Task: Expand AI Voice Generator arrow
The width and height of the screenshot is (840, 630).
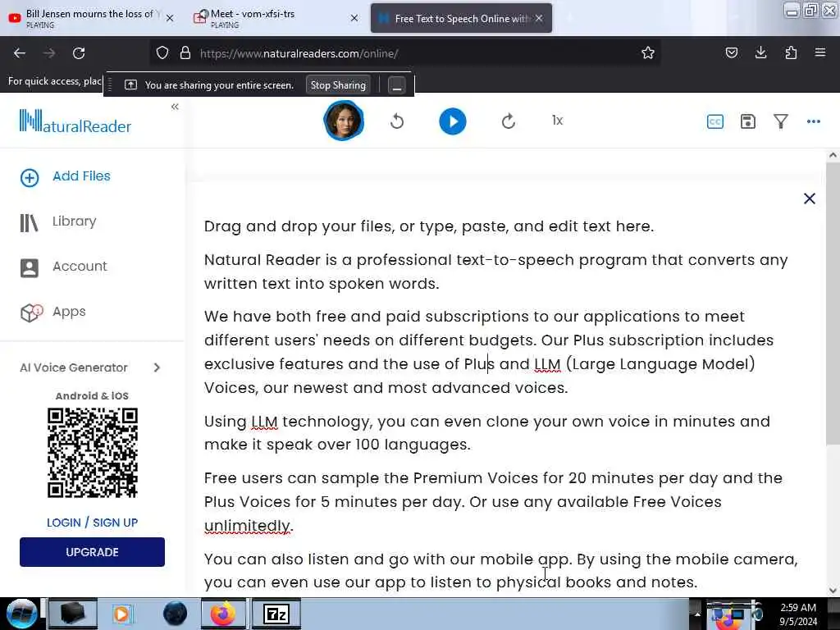Action: 157,367
